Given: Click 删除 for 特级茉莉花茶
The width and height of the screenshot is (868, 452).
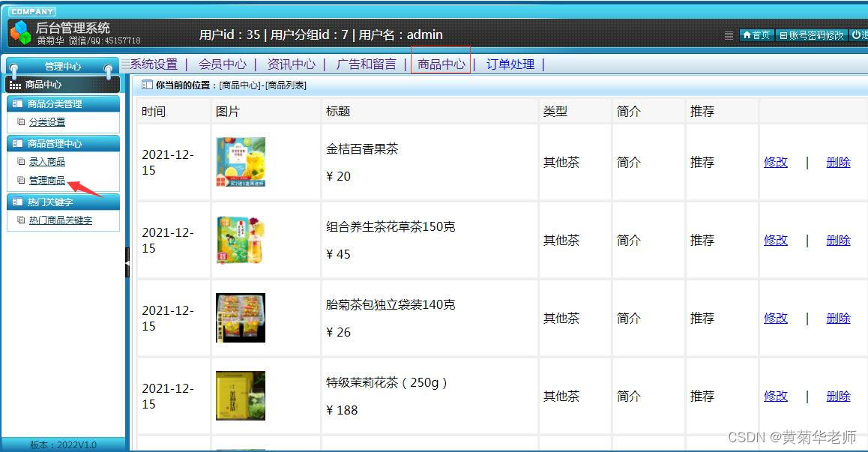Looking at the screenshot, I should [838, 397].
